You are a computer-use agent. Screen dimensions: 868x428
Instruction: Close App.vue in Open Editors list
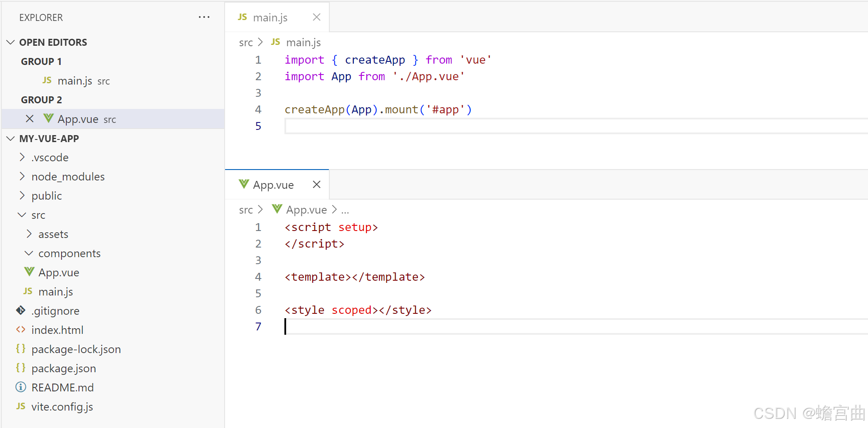coord(30,119)
